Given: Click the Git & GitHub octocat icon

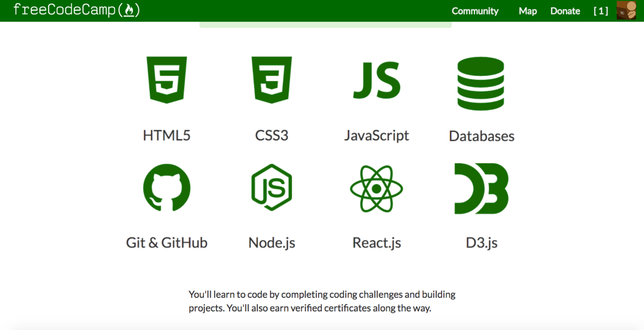Looking at the screenshot, I should pos(166,187).
